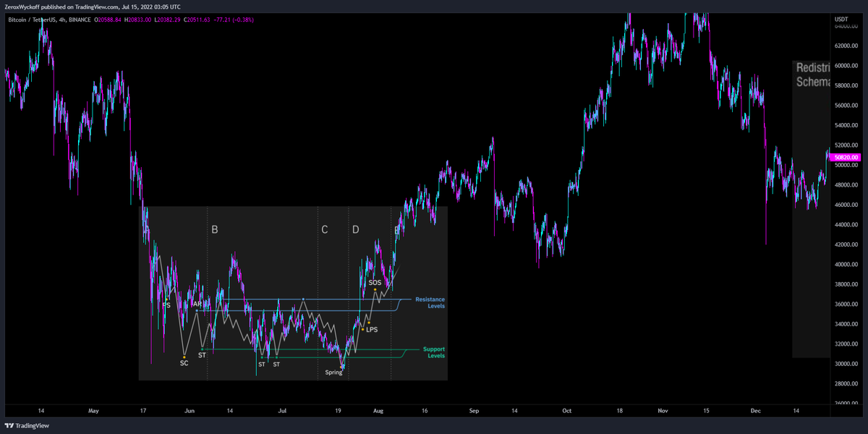Click the Jun label on time axis
The width and height of the screenshot is (868, 434).
pos(190,411)
